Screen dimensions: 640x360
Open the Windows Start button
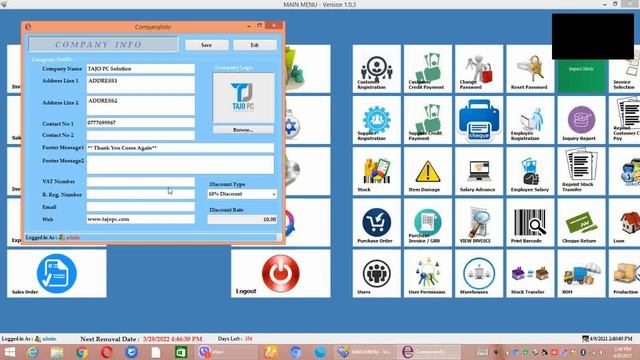9,352
